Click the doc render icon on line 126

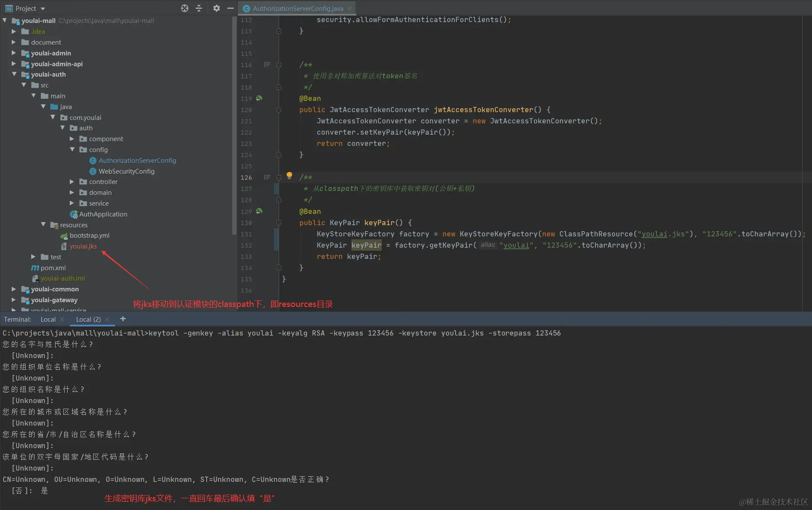pyautogui.click(x=267, y=177)
